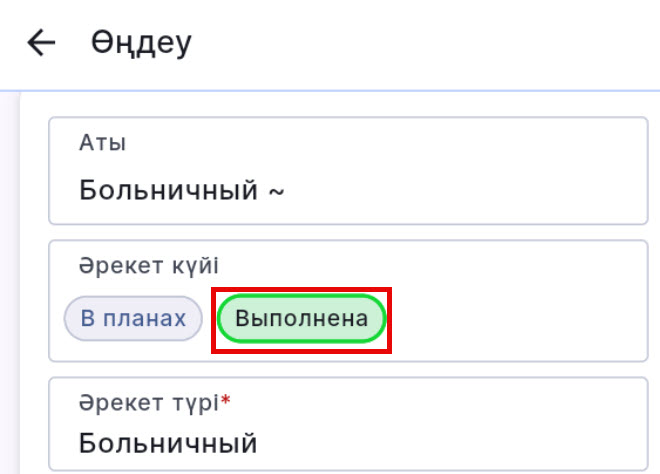Click the "Әрекет түрі" field label

[x=148, y=401]
